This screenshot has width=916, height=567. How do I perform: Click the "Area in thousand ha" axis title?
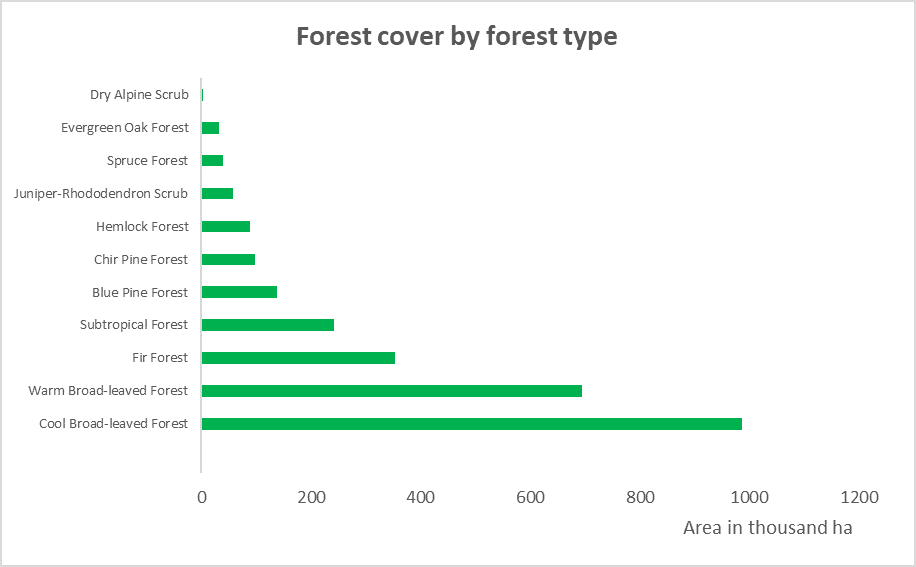767,528
